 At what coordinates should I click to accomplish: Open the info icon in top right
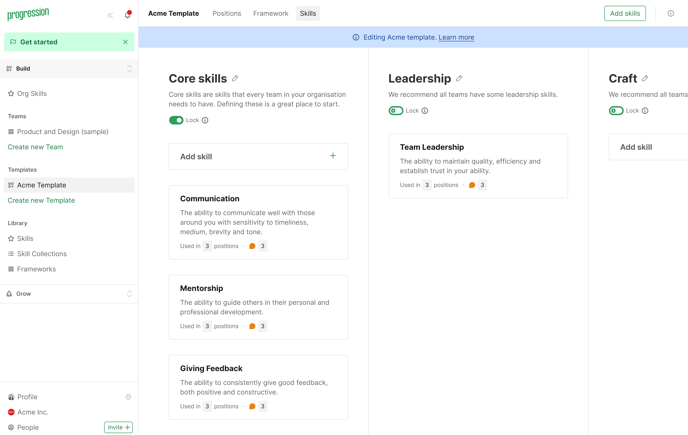(x=671, y=14)
